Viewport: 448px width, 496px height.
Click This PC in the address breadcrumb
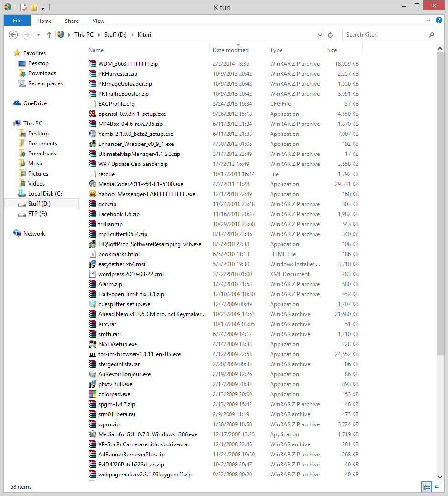point(84,35)
